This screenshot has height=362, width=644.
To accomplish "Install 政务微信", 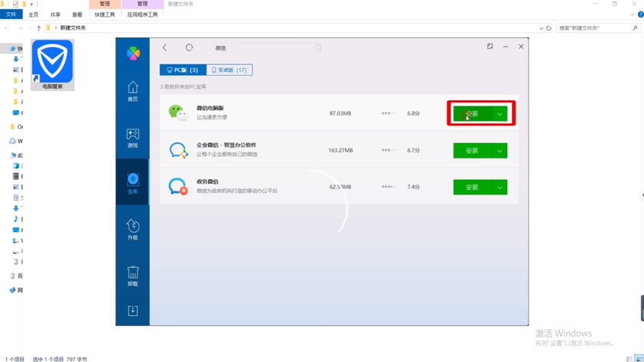I will (x=473, y=188).
